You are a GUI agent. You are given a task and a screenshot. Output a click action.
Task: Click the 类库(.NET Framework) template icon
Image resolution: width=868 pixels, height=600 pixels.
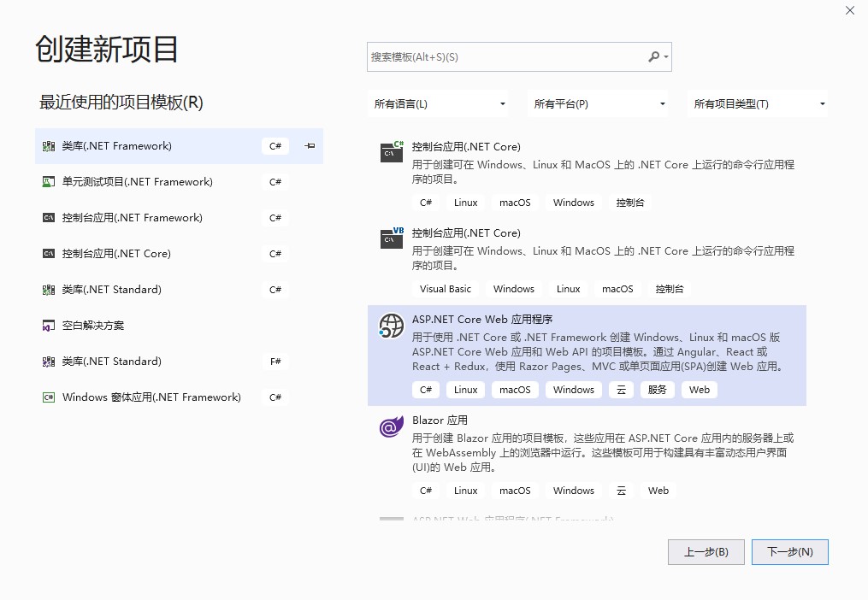pyautogui.click(x=49, y=146)
